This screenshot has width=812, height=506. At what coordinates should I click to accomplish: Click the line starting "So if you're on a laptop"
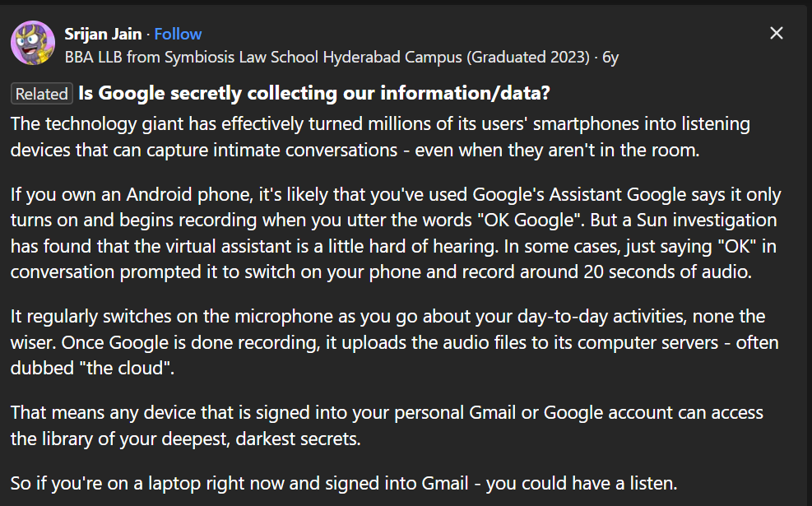click(344, 483)
